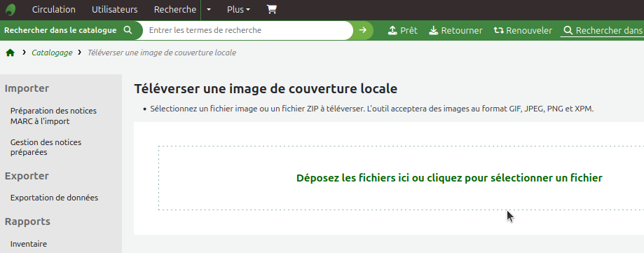Switch to the Prêt search tab
The height and width of the screenshot is (253, 644).
pos(402,30)
